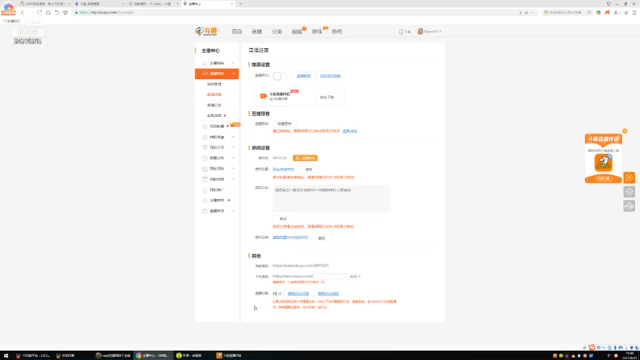
Task: Reload the page with the browser refresh icon
Action: coord(40,13)
